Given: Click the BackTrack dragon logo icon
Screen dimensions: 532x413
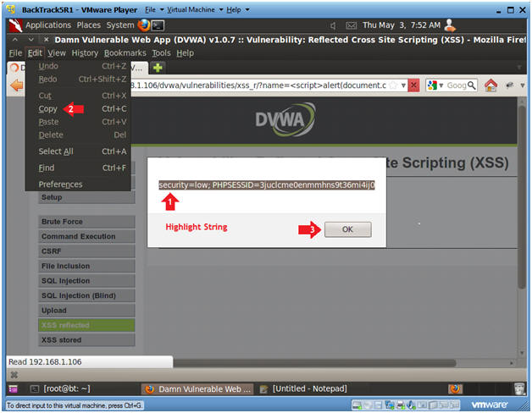Looking at the screenshot, I should pos(15,25).
